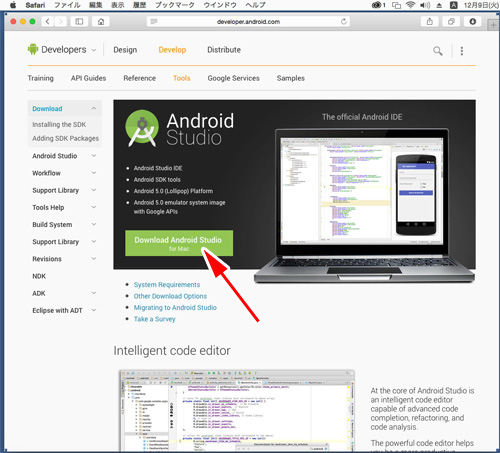Screen dimensions: 500x453
Task: Open the NDK sidebar link
Action: [x=39, y=276]
